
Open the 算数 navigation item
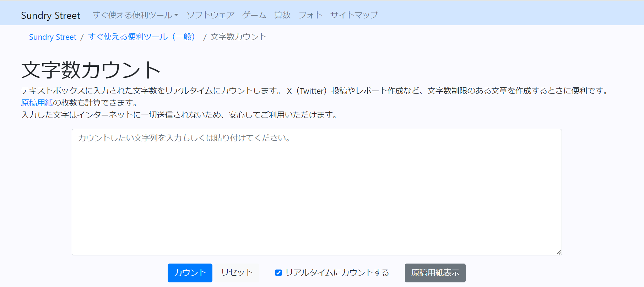pos(282,15)
